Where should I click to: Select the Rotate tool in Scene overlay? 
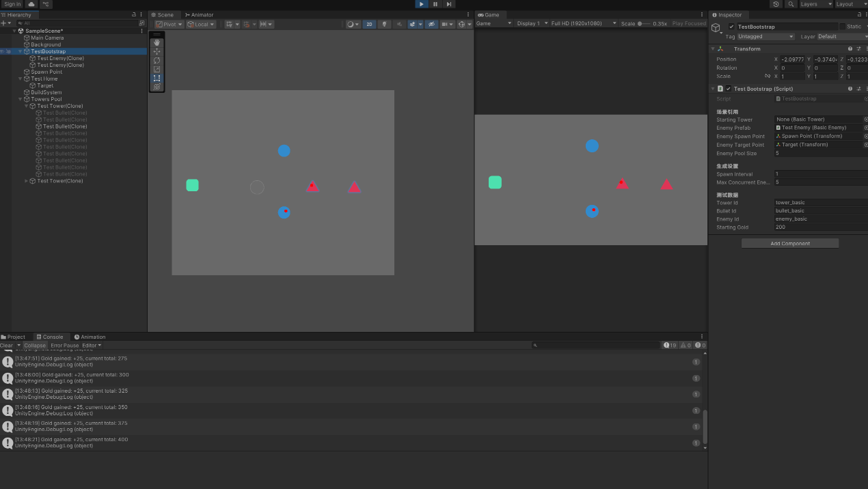(x=157, y=60)
